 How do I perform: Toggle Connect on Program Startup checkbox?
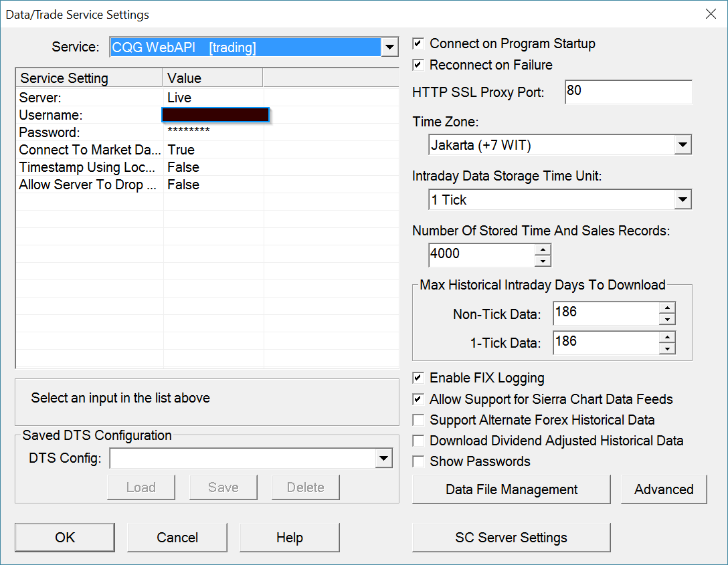[x=418, y=44]
